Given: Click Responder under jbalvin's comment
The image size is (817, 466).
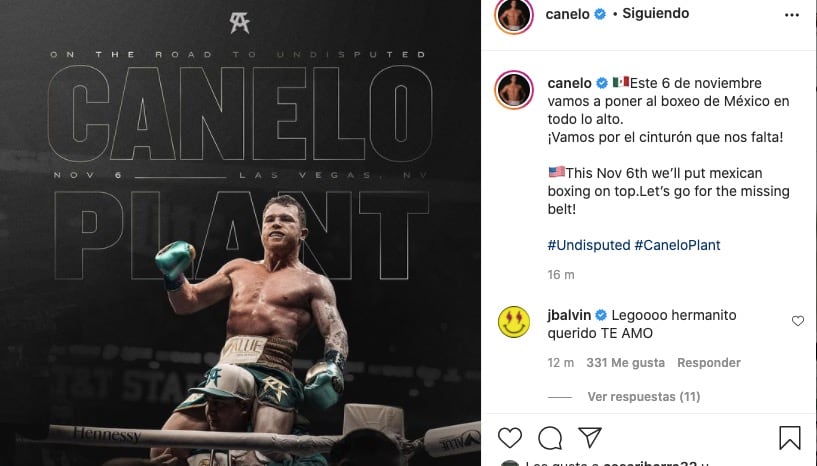Looking at the screenshot, I should (709, 363).
